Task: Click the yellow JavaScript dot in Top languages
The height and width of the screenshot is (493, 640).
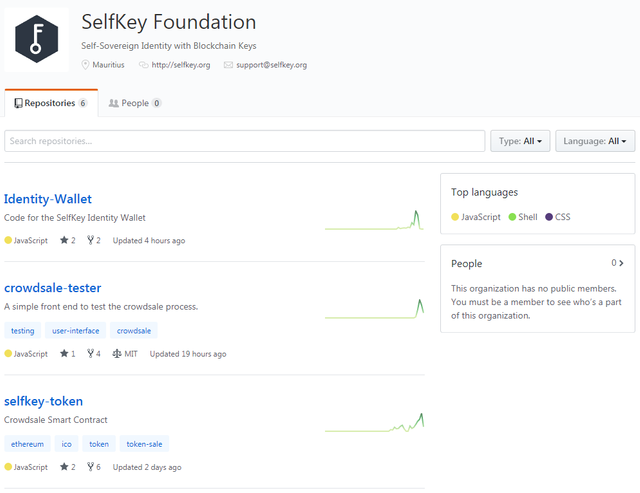Action: click(x=455, y=217)
